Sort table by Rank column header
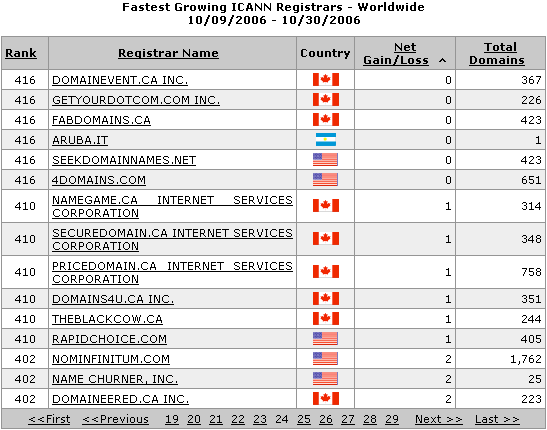This screenshot has height=430, width=547. [21, 53]
